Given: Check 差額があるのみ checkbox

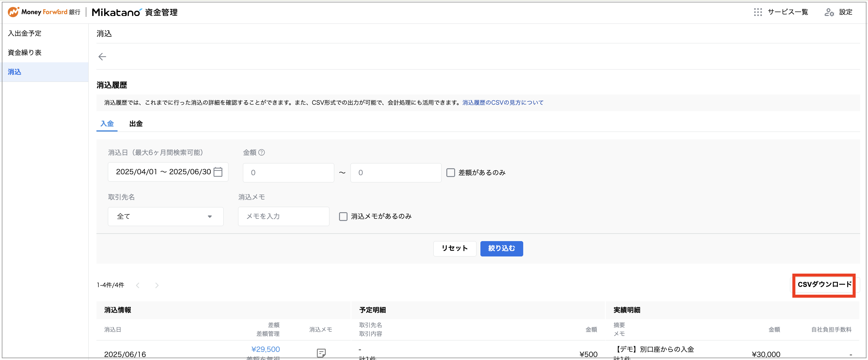Looking at the screenshot, I should pos(451,172).
